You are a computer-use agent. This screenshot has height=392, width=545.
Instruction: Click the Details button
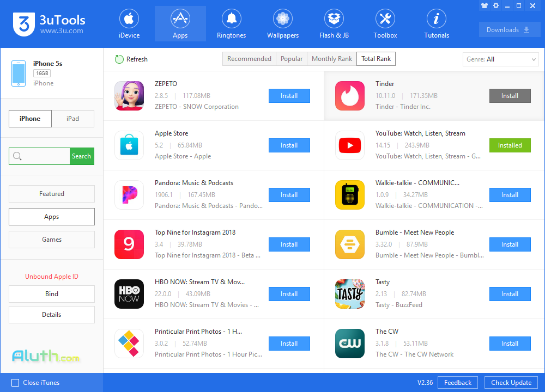[x=52, y=315]
